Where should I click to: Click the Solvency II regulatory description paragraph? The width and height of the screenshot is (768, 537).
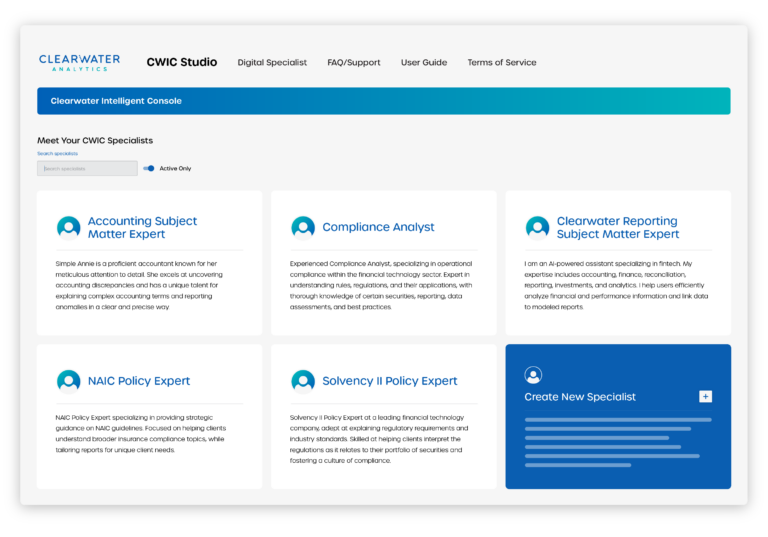[x=379, y=439]
